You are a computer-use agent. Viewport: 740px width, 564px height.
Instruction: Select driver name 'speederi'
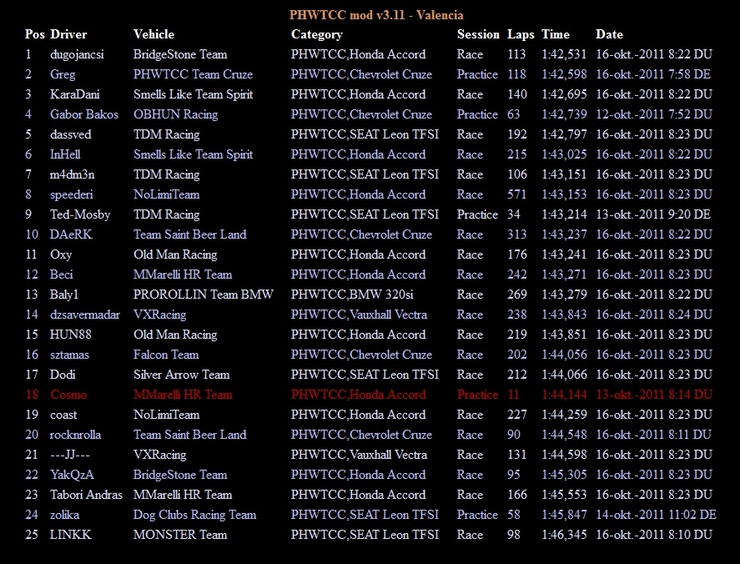(71, 195)
